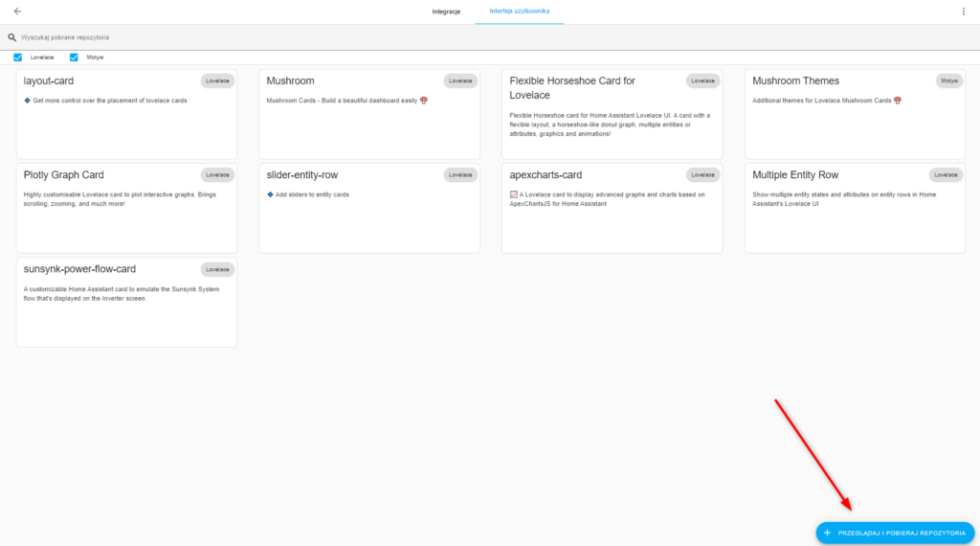Click the back arrow icon
The image size is (980, 546).
point(17,11)
